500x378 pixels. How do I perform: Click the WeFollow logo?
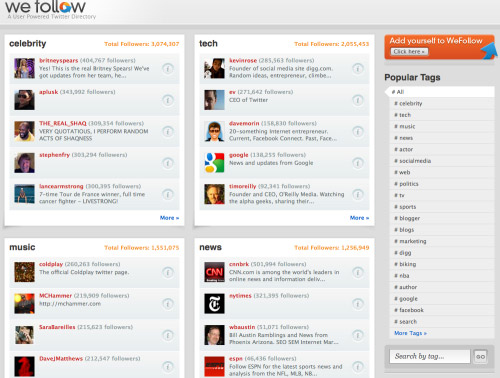[46, 7]
